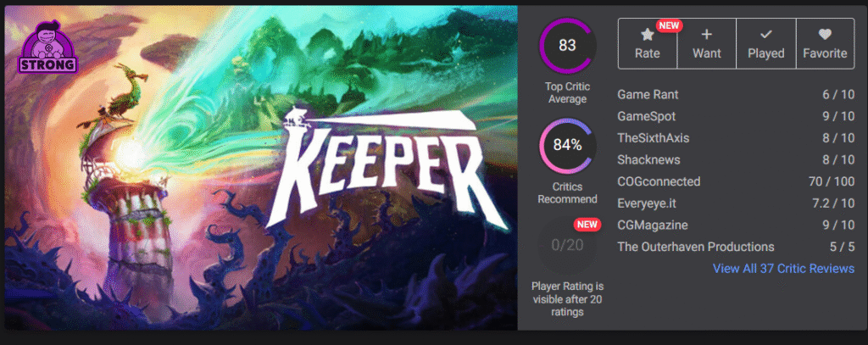Click the 83 Top Critic Average circle
This screenshot has width=868, height=345.
(567, 46)
